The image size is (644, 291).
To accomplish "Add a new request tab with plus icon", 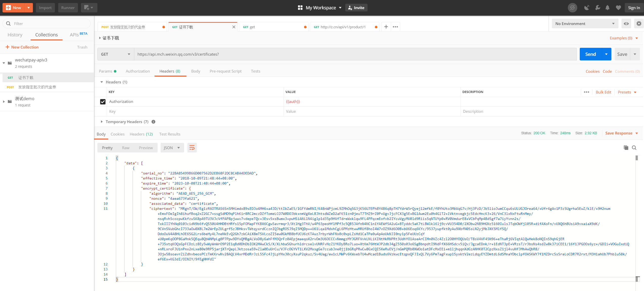I will coord(386,27).
